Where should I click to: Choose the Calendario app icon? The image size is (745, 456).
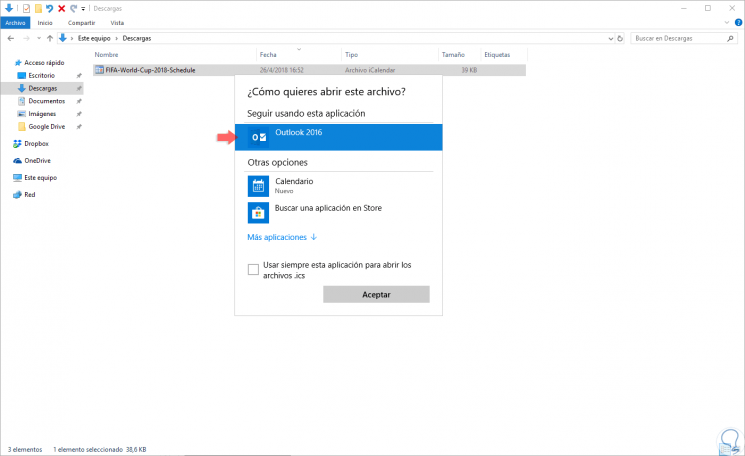pyautogui.click(x=258, y=186)
